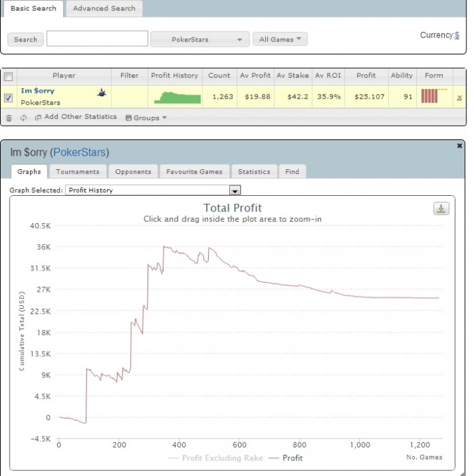Screen dimensions: 474x476
Task: Open the Im $orry player link
Action: pyautogui.click(x=37, y=90)
